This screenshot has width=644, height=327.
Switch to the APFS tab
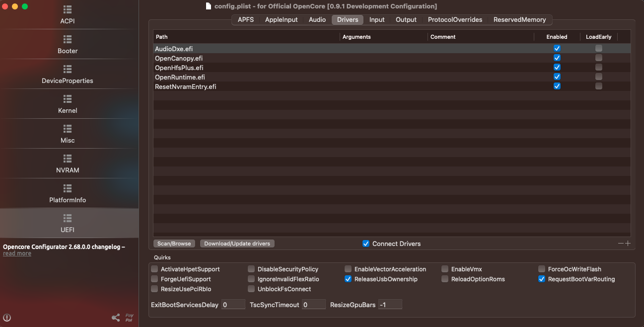point(246,19)
